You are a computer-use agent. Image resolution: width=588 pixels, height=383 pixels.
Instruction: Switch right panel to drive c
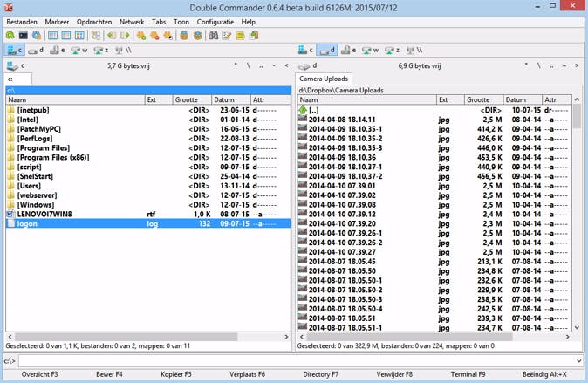pos(305,51)
